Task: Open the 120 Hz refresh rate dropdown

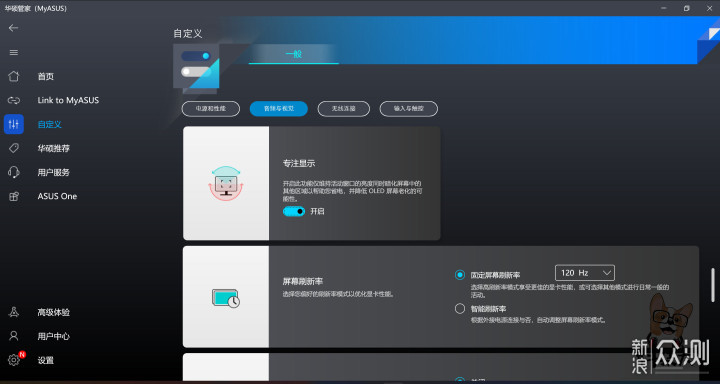Action: 585,273
